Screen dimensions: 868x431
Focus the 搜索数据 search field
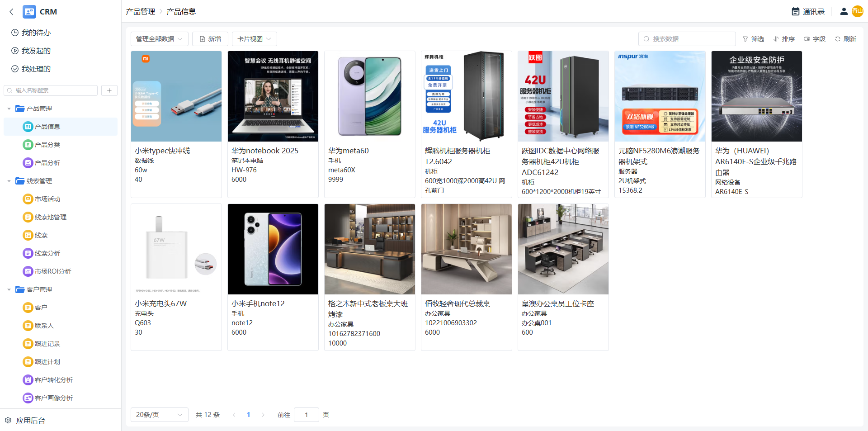pos(687,39)
